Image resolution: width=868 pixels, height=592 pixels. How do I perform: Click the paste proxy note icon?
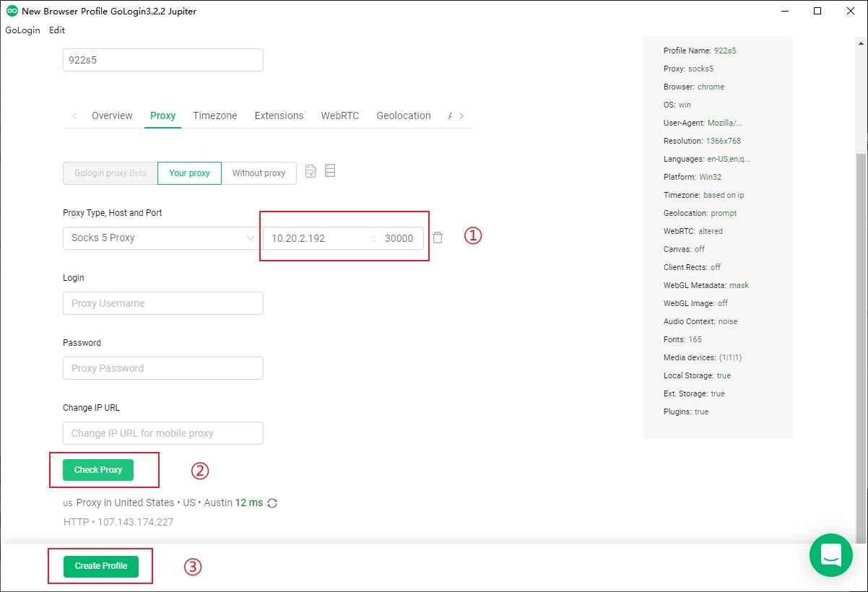[311, 171]
